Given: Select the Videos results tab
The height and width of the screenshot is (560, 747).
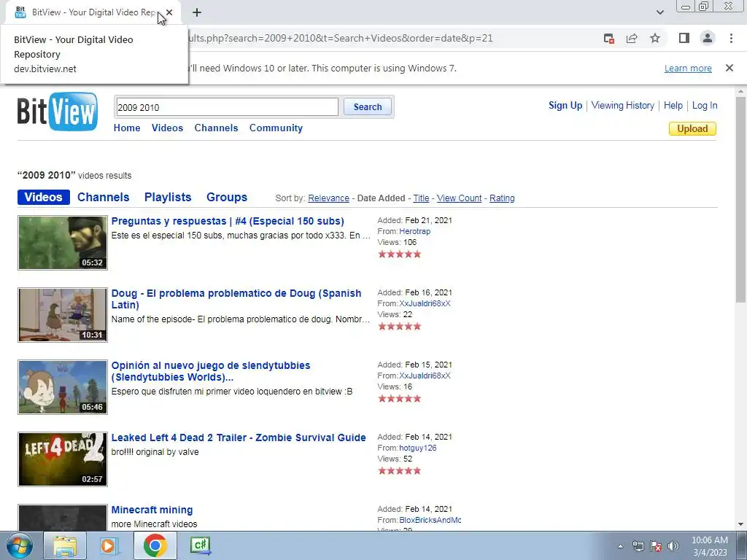Looking at the screenshot, I should 43,197.
